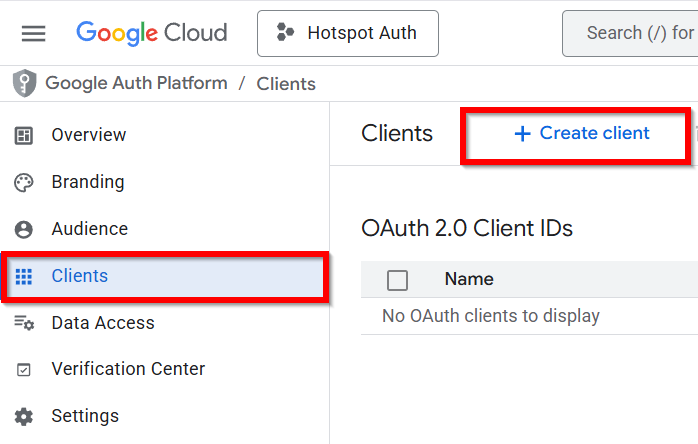Image resolution: width=698 pixels, height=444 pixels.
Task: Open the Hotspot Auth project picker
Action: [347, 33]
